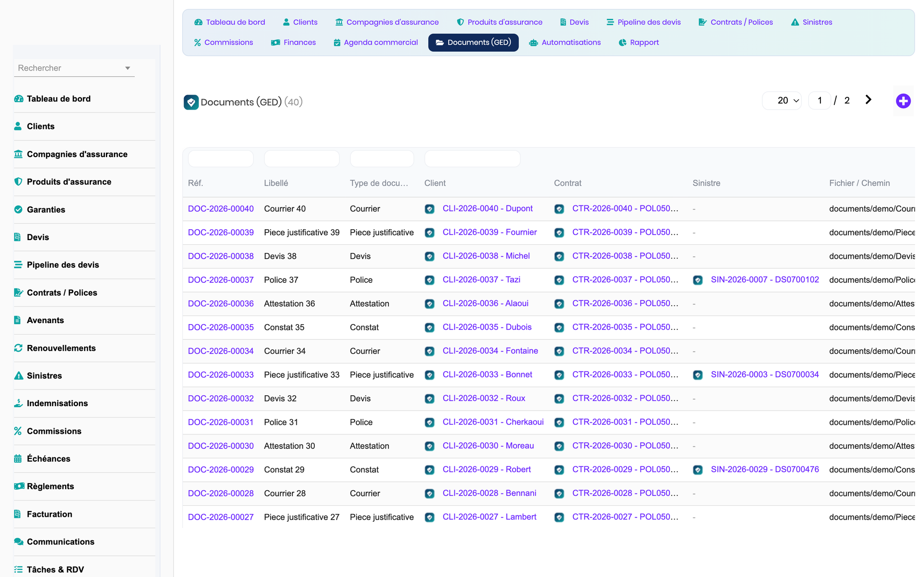
Task: Open client CLI-2026-0031 - Cherkaoui
Action: coord(493,422)
